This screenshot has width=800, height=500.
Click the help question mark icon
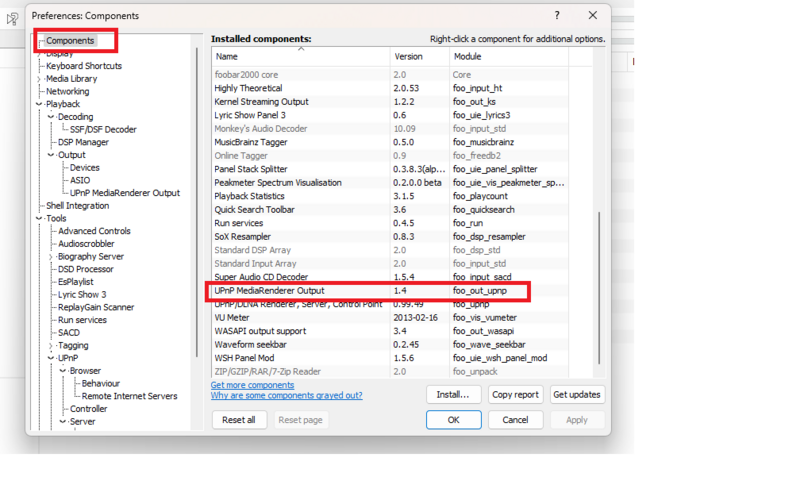tap(557, 16)
